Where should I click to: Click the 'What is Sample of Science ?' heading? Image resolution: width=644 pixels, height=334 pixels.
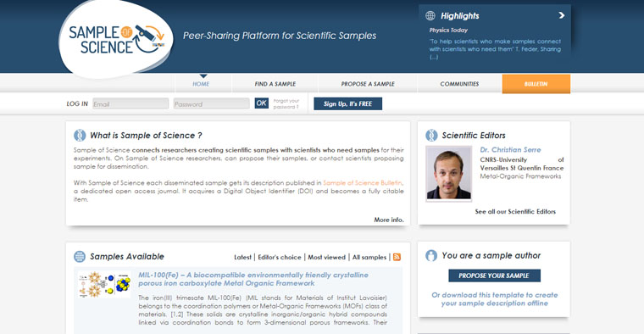coord(146,135)
